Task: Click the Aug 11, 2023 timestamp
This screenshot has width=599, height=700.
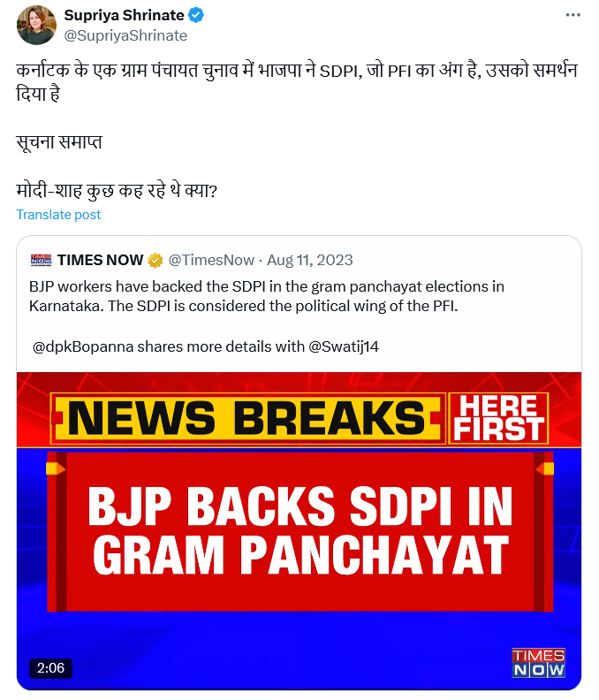Action: click(310, 260)
